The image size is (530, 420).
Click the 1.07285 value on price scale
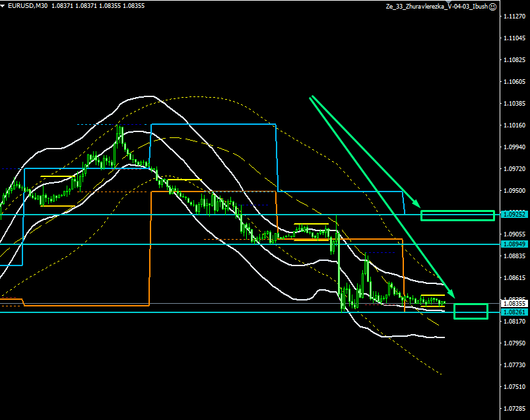coord(514,409)
